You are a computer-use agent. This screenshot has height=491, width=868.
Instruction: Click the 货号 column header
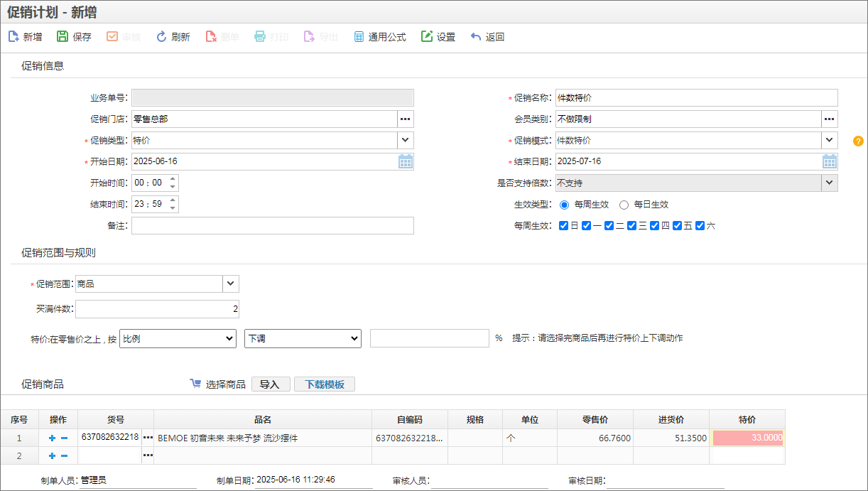pyautogui.click(x=116, y=419)
